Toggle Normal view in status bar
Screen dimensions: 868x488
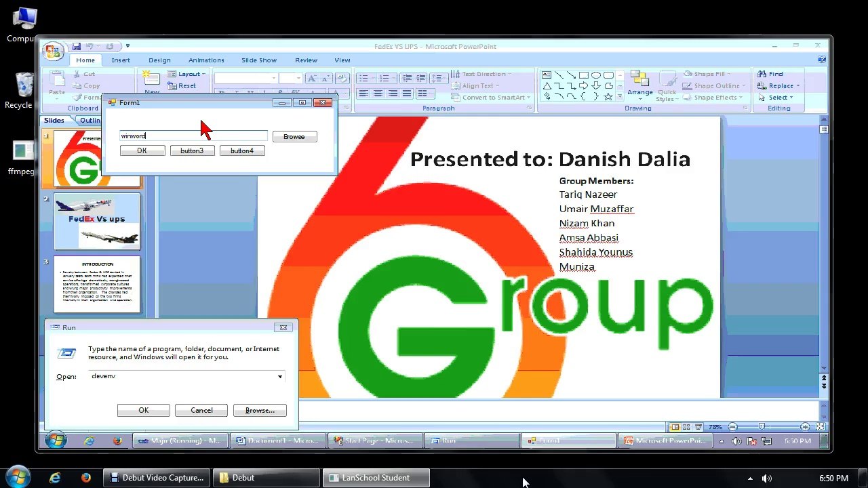click(x=675, y=427)
